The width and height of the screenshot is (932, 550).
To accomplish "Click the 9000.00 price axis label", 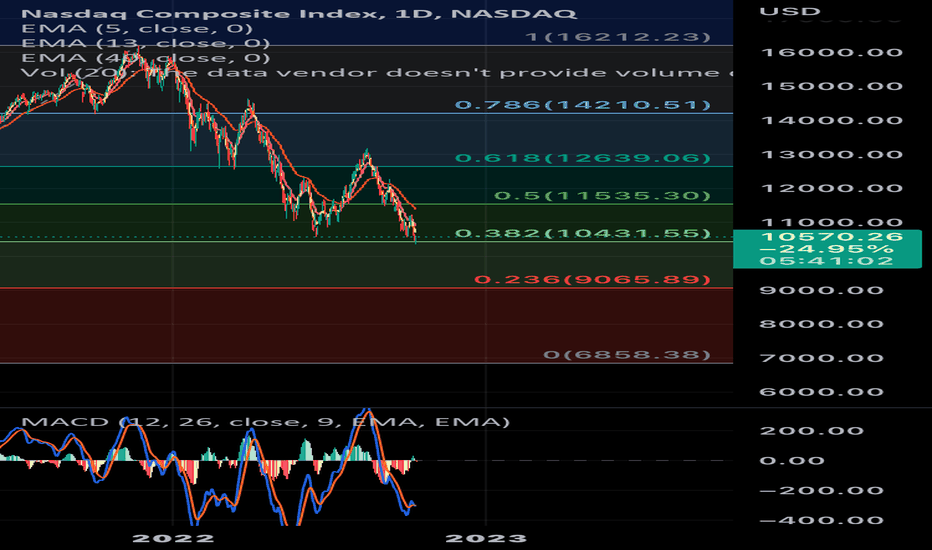I will point(821,290).
